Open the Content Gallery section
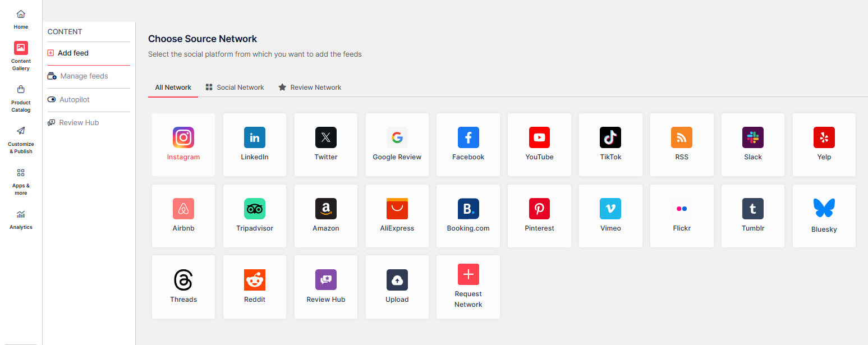Viewport: 868px width, 345px height. (x=21, y=56)
